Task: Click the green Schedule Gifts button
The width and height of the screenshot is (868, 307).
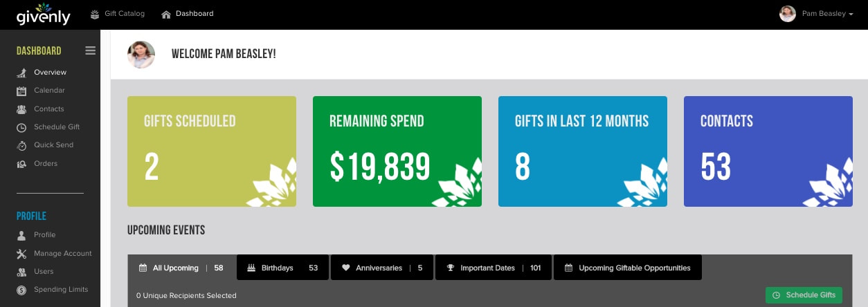Action: [804, 295]
